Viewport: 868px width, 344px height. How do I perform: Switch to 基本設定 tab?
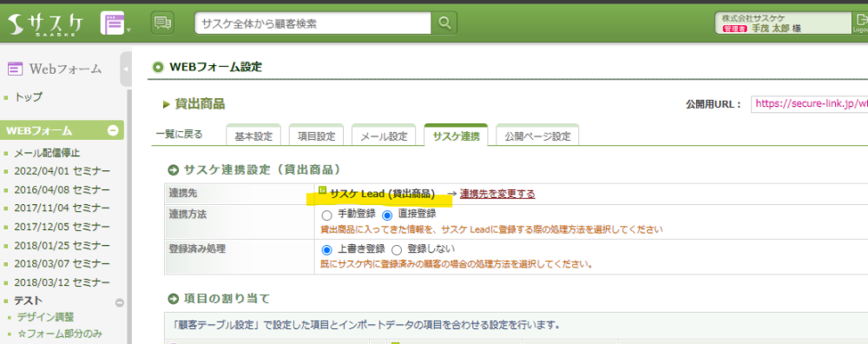253,136
